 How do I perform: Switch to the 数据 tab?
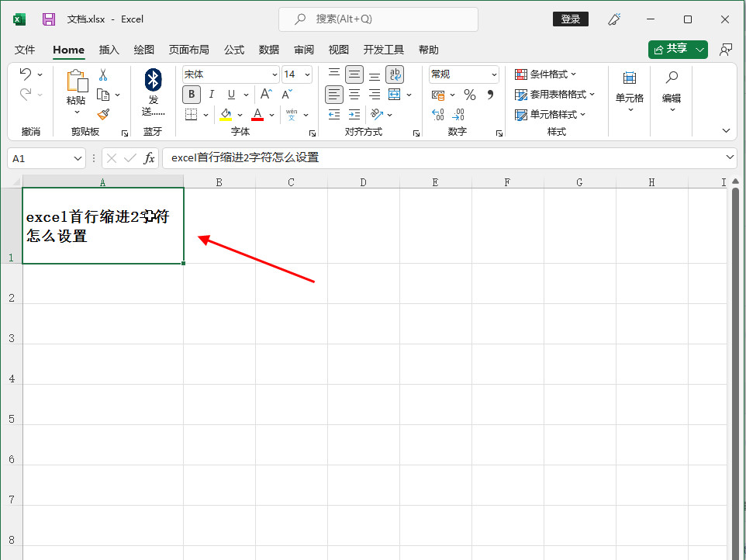269,50
